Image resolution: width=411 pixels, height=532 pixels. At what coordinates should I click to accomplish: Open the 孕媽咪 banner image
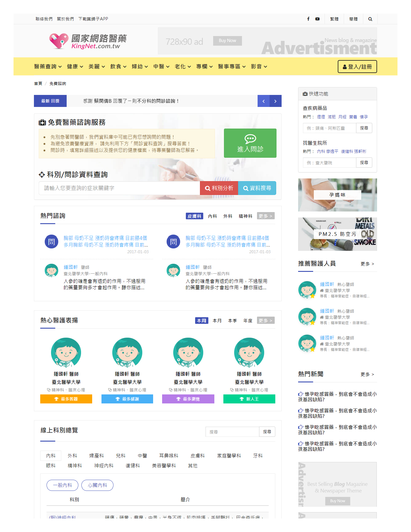point(337,195)
